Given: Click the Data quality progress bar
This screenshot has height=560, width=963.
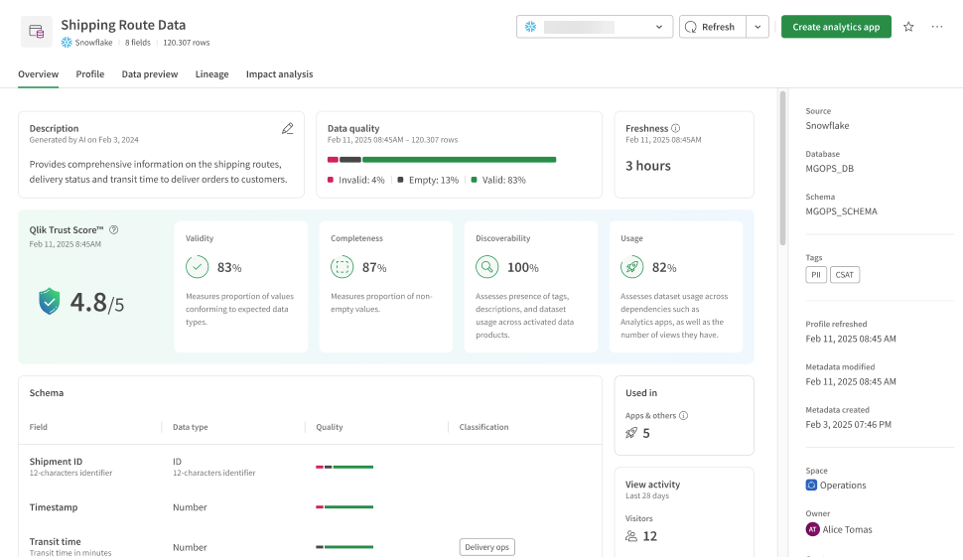Looking at the screenshot, I should point(442,159).
